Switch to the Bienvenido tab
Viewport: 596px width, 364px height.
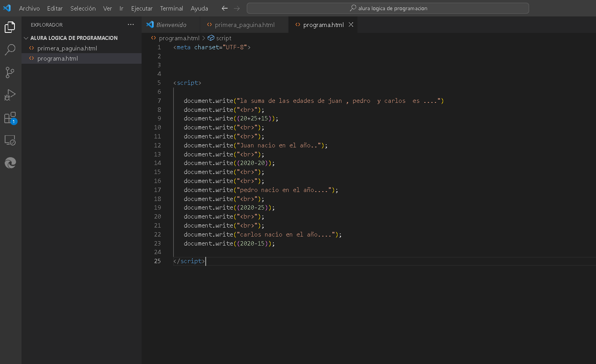(x=171, y=25)
